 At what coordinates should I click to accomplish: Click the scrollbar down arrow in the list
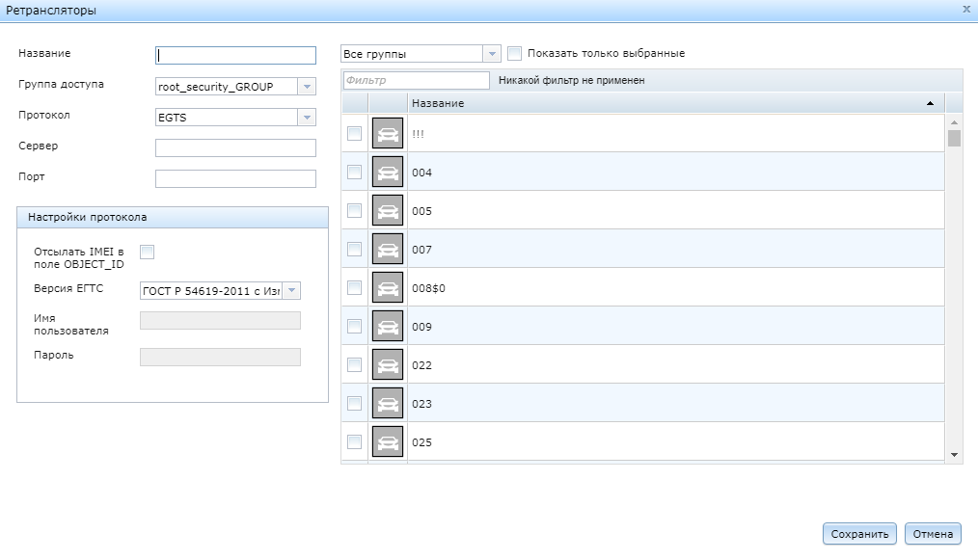[x=953, y=452]
